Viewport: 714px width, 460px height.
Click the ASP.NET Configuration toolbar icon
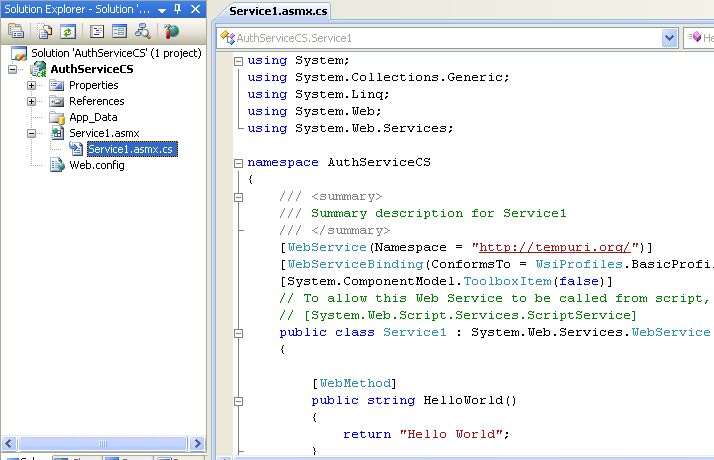(171, 31)
